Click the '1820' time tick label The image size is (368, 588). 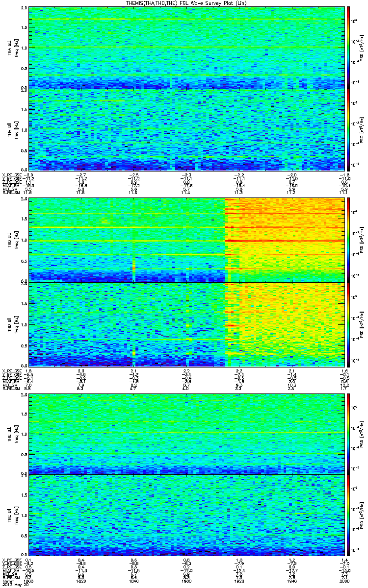click(81, 580)
